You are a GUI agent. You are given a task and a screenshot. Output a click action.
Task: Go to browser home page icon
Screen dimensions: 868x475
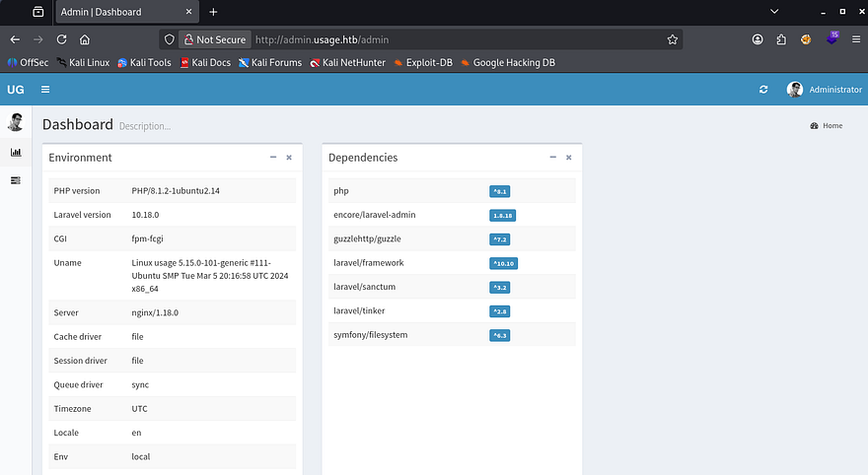point(85,39)
